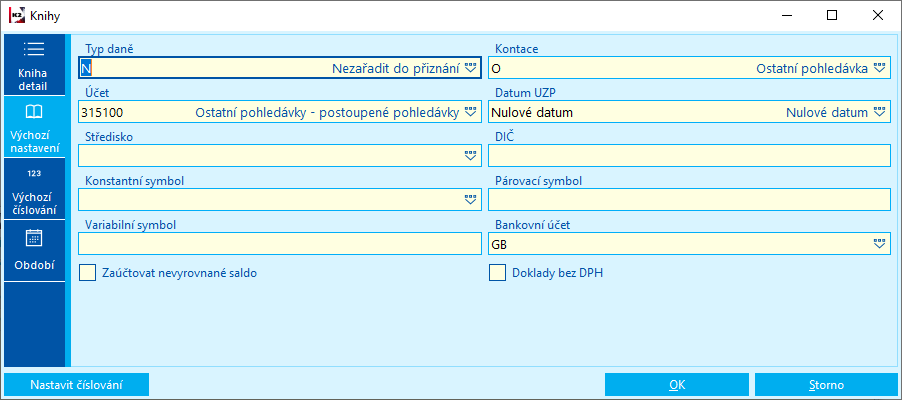This screenshot has width=902, height=400.
Task: Select the Nezařadit do přiznání text
Action: point(396,68)
